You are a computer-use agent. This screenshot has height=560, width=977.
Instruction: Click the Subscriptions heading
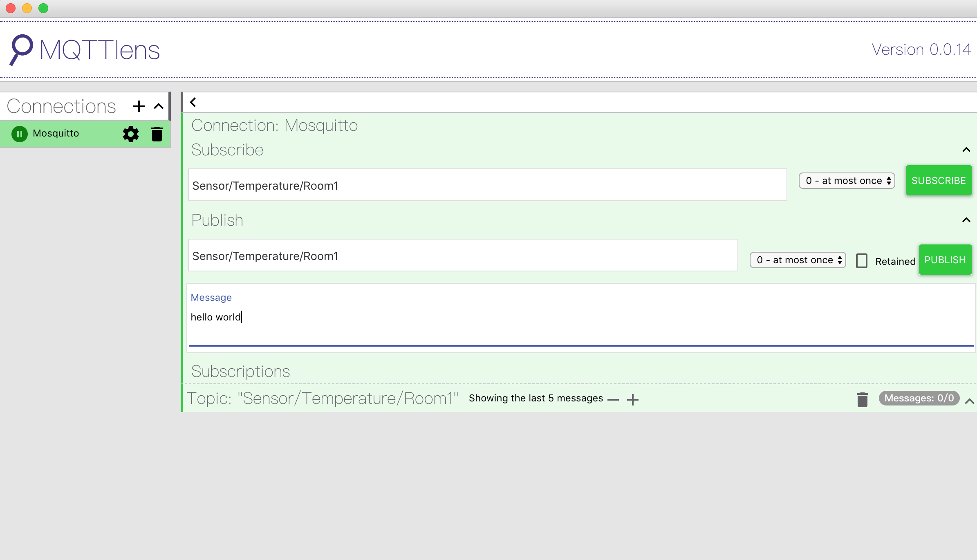240,371
